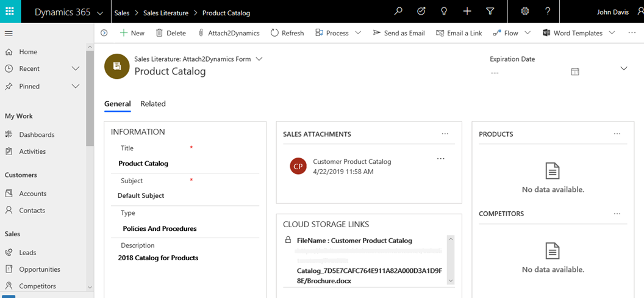Expand the Word Templates dropdown arrow

coord(612,33)
